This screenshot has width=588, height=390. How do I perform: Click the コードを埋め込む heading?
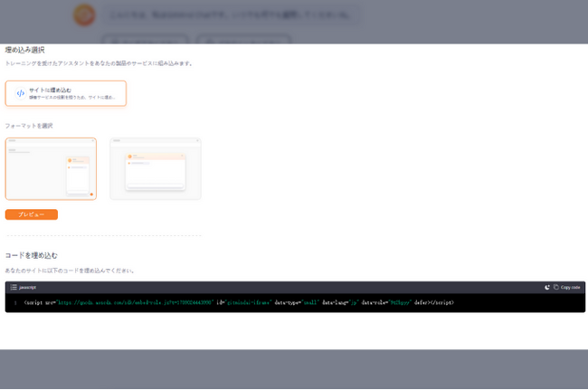point(31,255)
